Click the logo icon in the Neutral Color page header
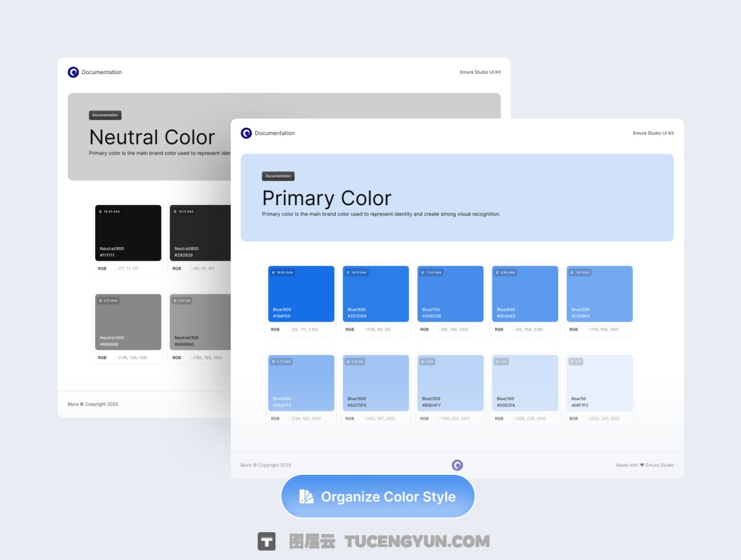 pos(73,72)
